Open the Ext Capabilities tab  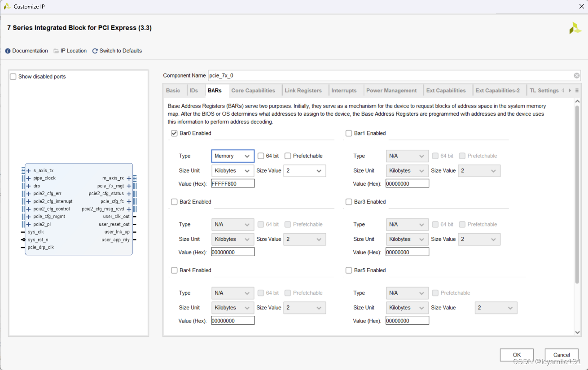(x=446, y=91)
